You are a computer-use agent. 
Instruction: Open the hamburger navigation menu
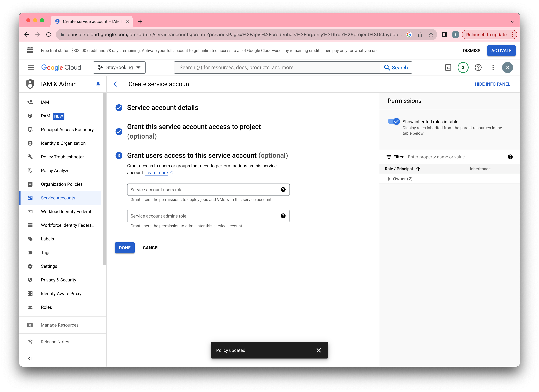31,68
